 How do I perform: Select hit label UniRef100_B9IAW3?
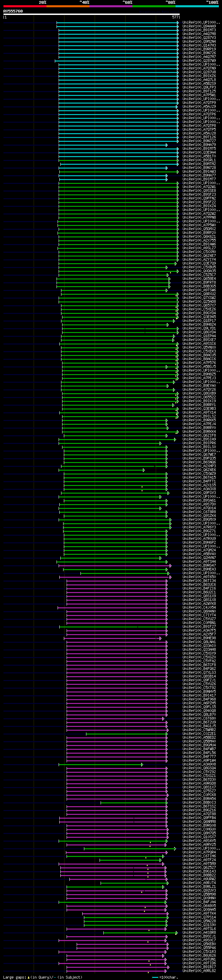199,172
